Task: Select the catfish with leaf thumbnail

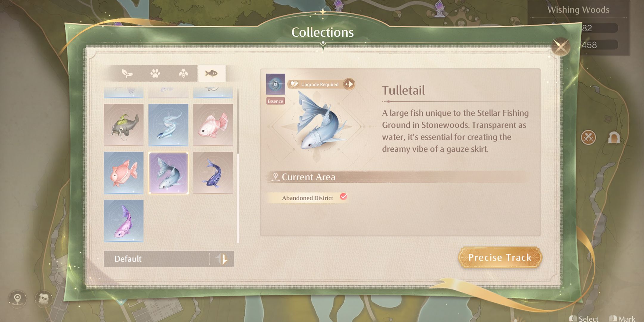Action: (x=124, y=125)
